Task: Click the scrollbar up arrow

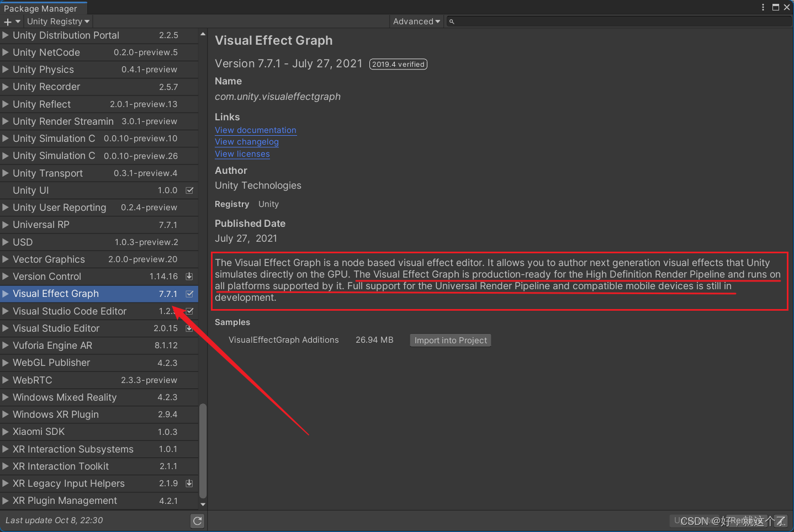Action: coord(203,34)
